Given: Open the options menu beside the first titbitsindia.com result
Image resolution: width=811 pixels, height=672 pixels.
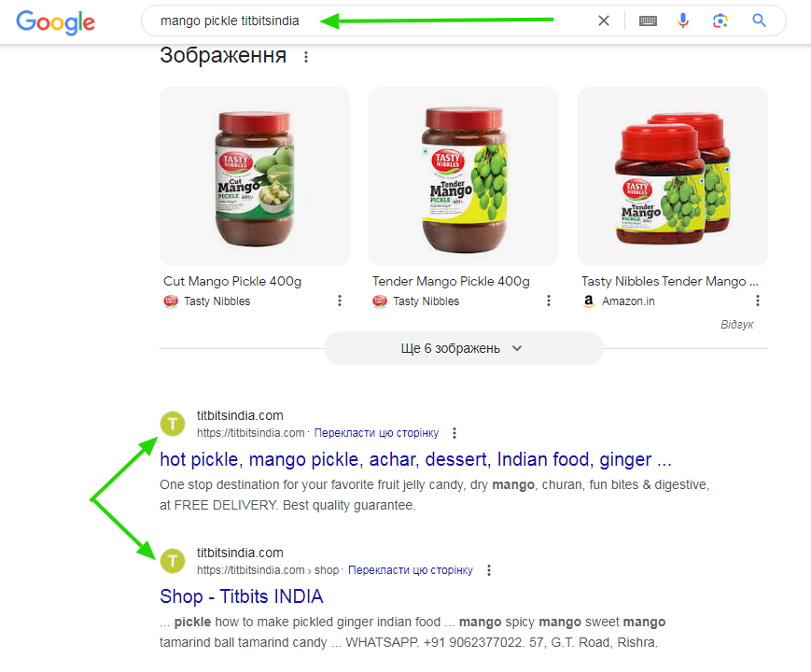Looking at the screenshot, I should point(454,433).
